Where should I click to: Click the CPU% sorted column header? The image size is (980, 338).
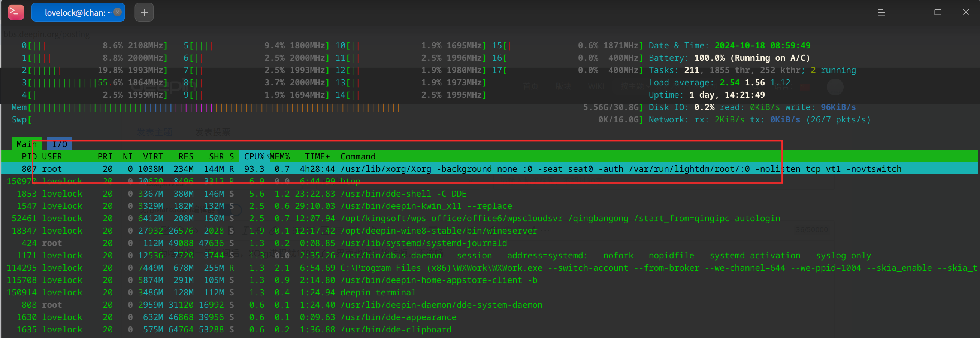pos(254,156)
